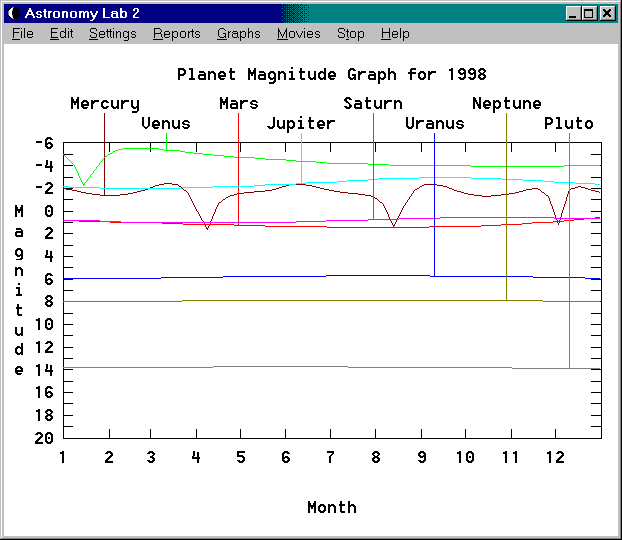Viewport: 622px width, 540px height.
Task: Click the Pluto label
Action: pyautogui.click(x=568, y=123)
